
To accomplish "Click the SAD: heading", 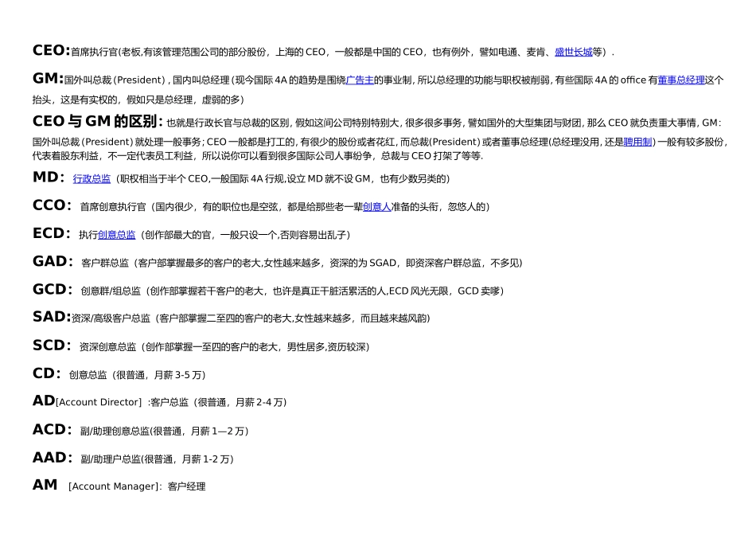I will [52, 317].
